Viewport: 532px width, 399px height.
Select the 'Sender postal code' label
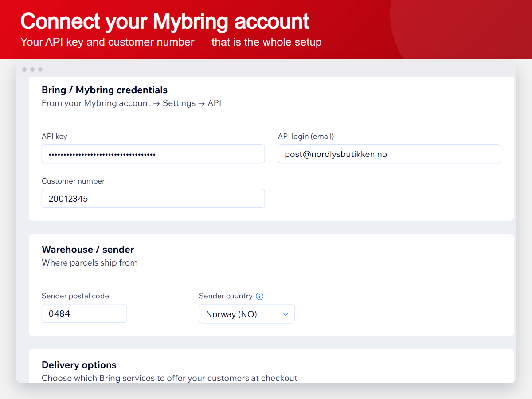click(x=75, y=296)
